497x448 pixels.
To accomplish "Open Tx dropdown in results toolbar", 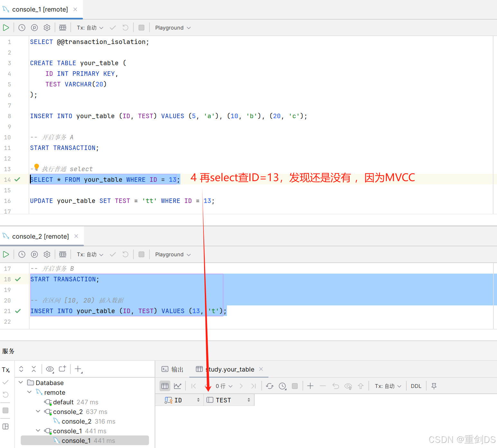I will click(x=388, y=386).
